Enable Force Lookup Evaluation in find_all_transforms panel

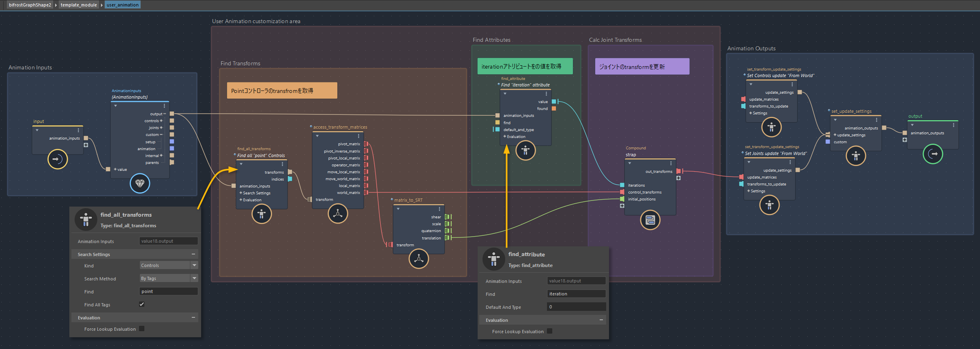(142, 329)
